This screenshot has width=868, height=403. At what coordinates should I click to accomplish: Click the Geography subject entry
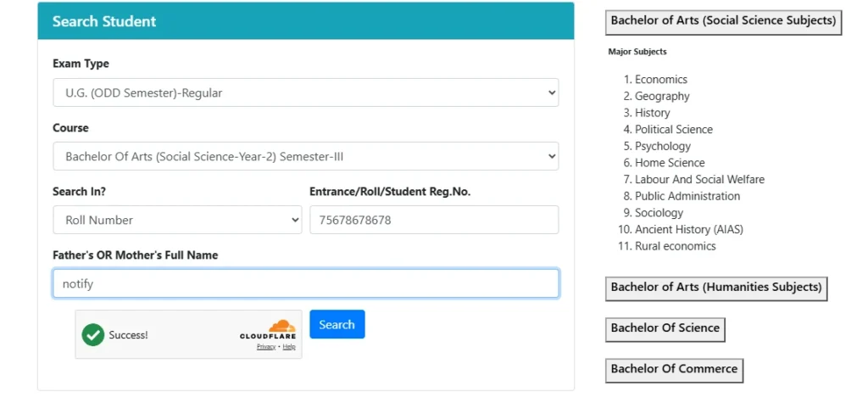coord(662,96)
